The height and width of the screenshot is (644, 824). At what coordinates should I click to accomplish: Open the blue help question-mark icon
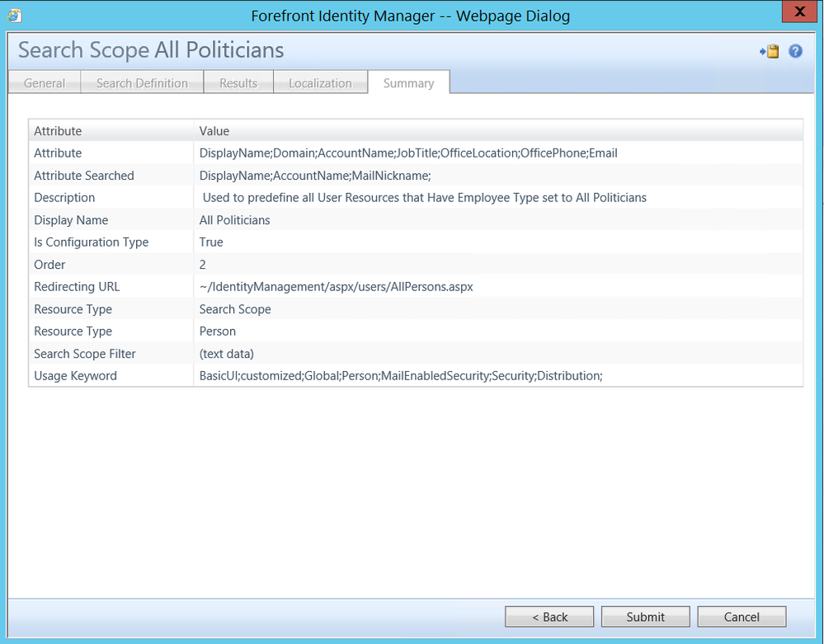coord(796,51)
